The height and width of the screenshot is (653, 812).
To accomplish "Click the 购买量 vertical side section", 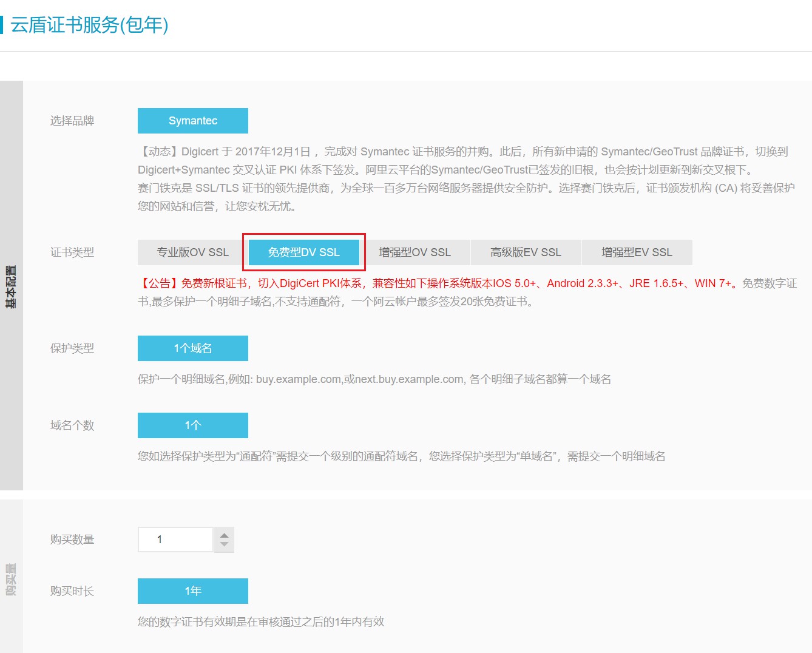I will [11, 579].
